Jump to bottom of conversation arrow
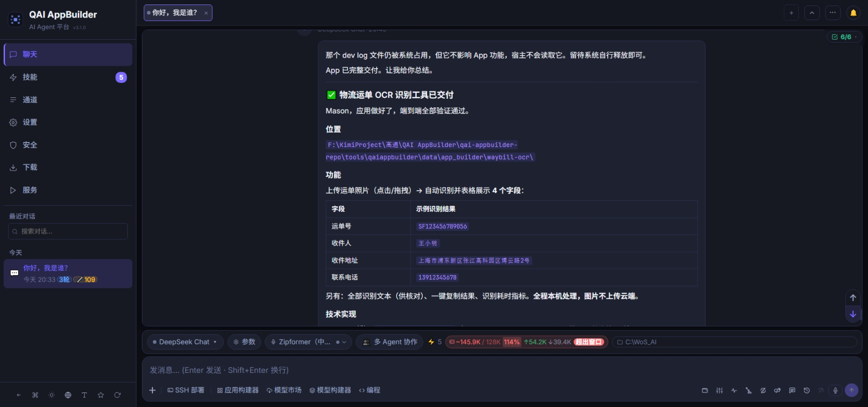868x407 pixels. coord(853,314)
